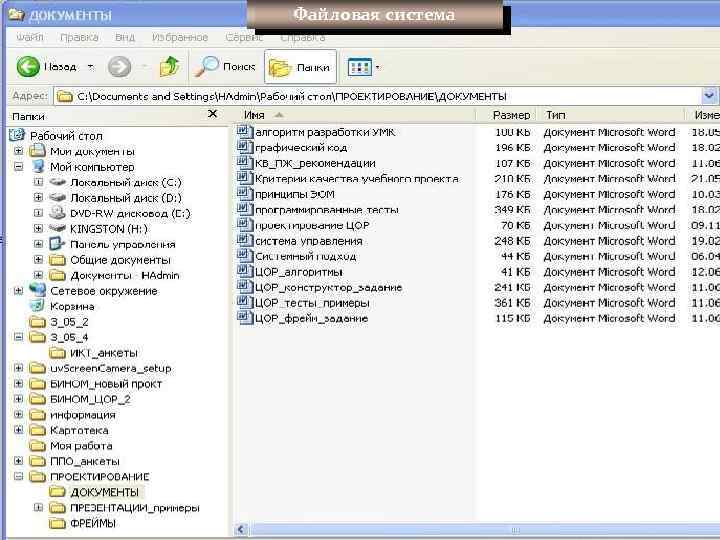Viewport: 720px width, 540px height.
Task: Select DVD-RW дисковод (E:) drive icon
Action: pos(57,213)
